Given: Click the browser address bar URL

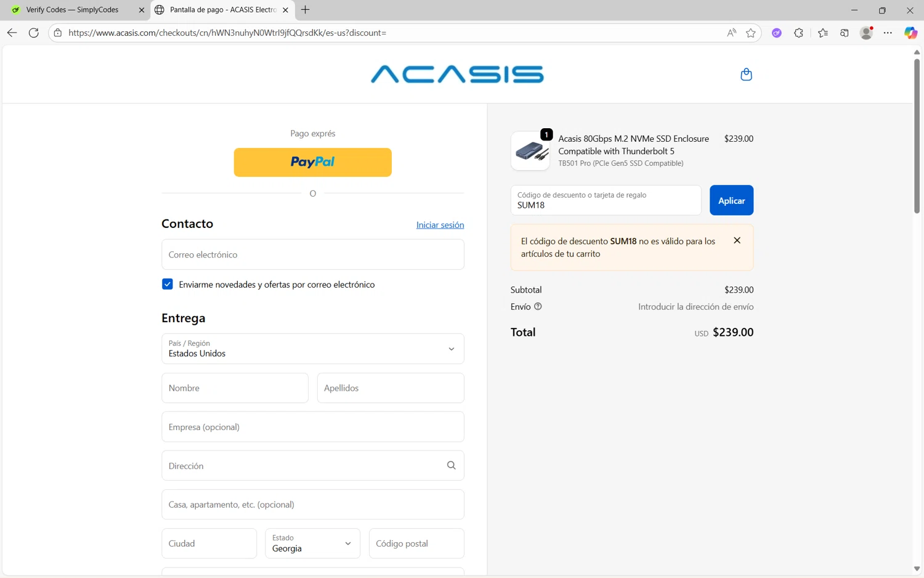Looking at the screenshot, I should coord(227,33).
